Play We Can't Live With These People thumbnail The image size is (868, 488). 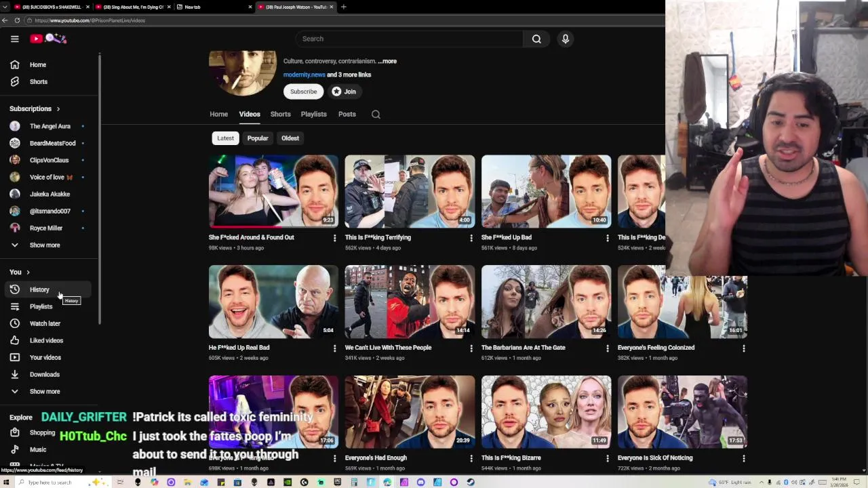point(410,302)
